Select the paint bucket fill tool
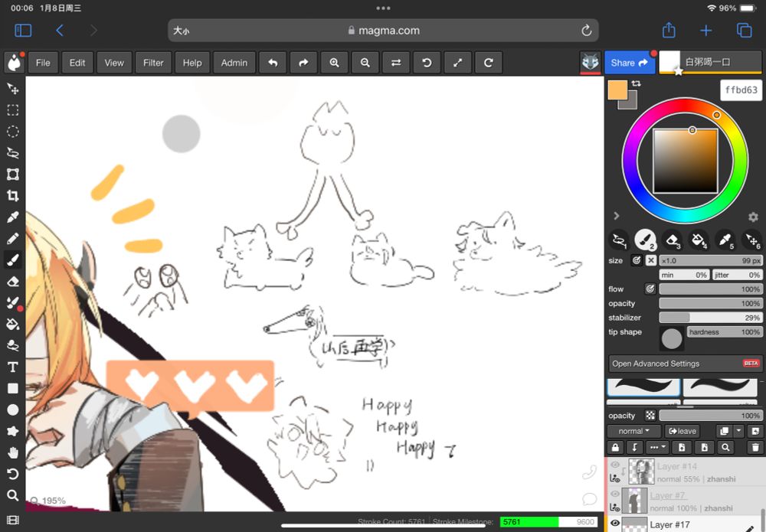Screen dimensions: 766x532 point(12,324)
